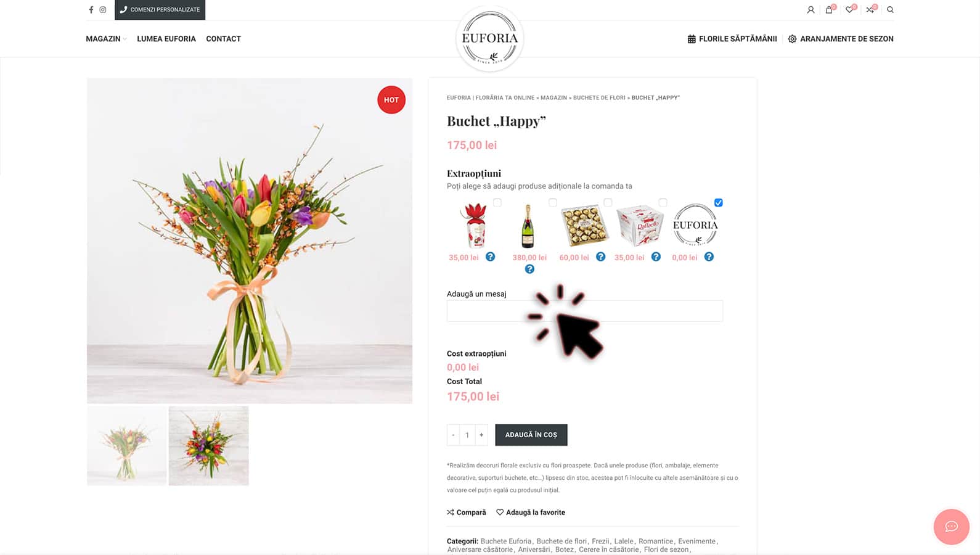Go to the Contact menu item
The height and width of the screenshot is (555, 980).
click(223, 39)
